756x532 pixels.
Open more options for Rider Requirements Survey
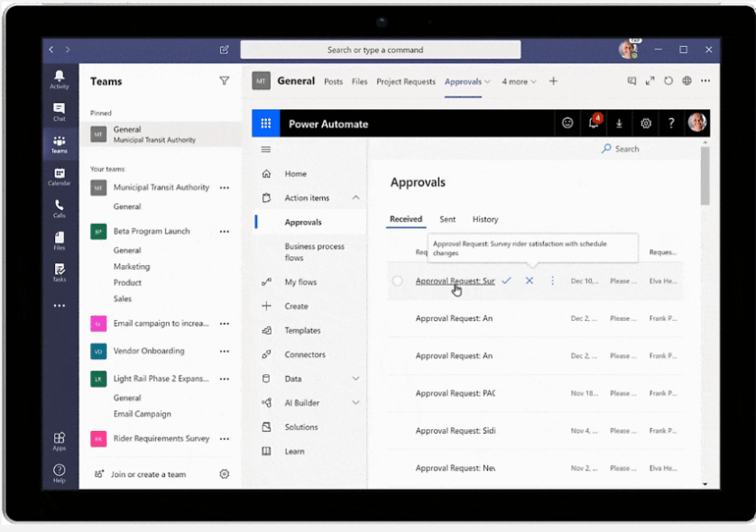[224, 439]
